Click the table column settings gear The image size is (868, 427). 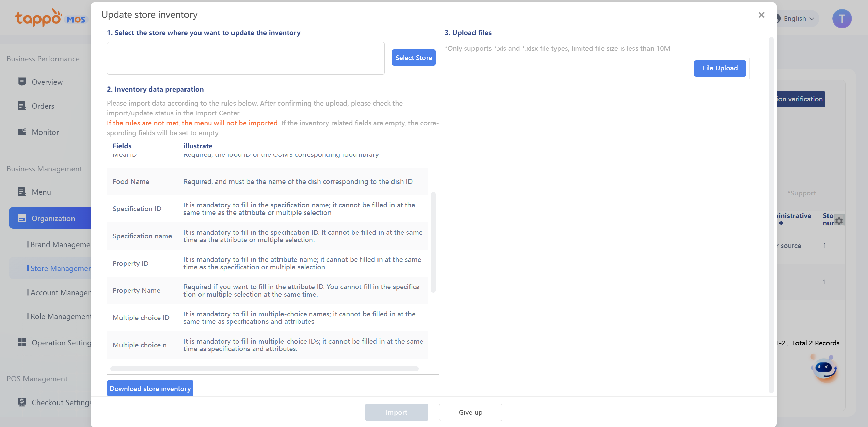pos(839,221)
